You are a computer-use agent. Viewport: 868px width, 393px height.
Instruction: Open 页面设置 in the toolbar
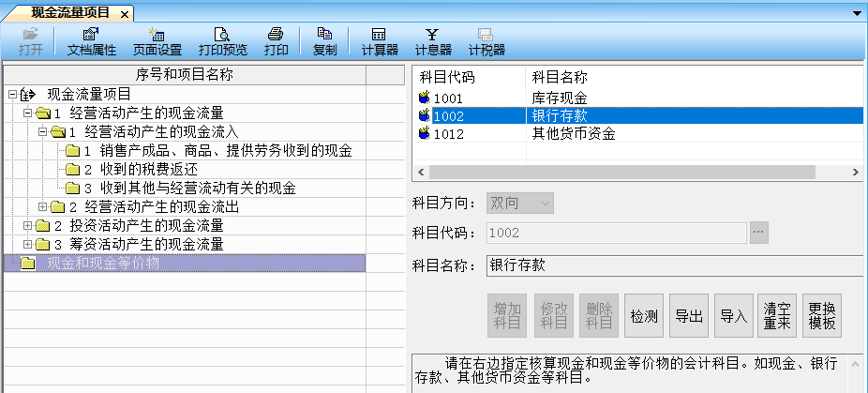click(x=157, y=41)
